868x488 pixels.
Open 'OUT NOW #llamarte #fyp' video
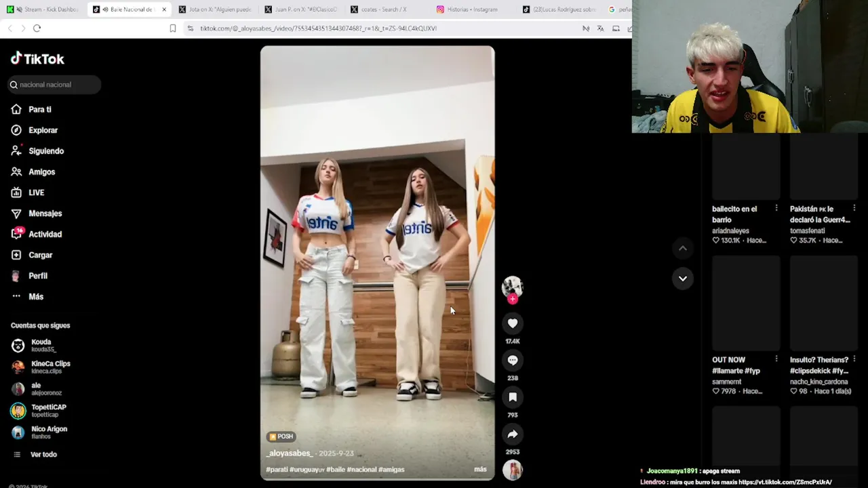coord(746,304)
